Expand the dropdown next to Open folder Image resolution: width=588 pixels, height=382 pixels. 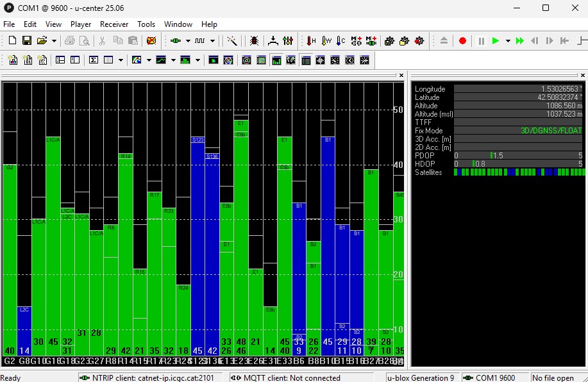coord(54,40)
